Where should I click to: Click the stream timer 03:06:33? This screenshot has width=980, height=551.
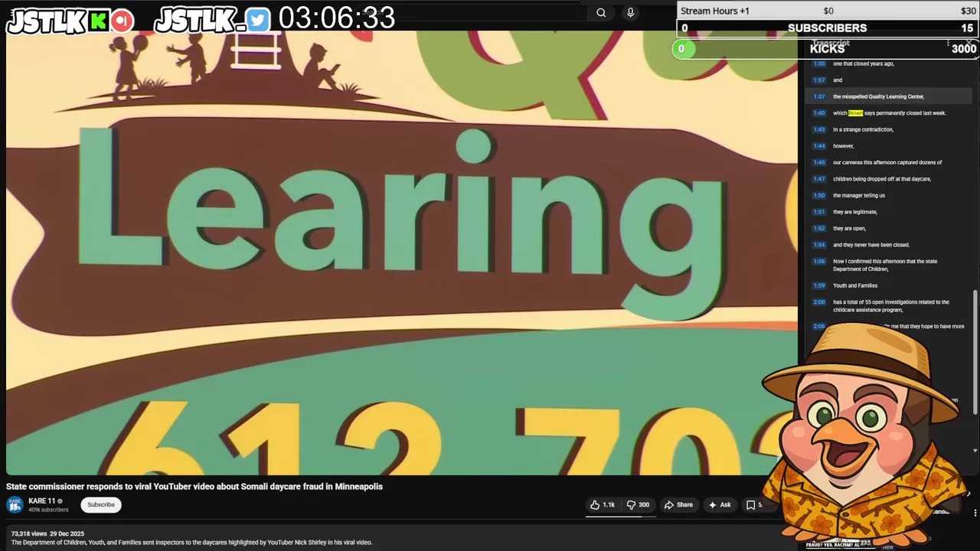tap(337, 18)
